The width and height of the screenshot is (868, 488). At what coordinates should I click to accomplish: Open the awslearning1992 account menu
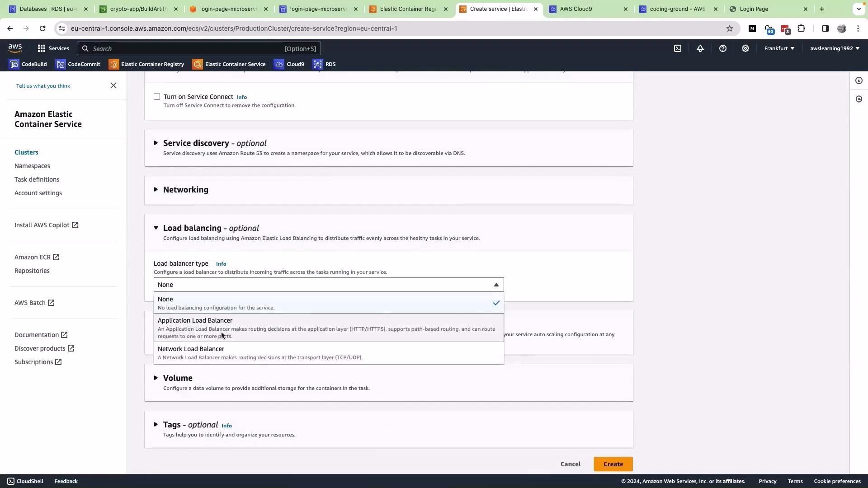pos(835,48)
